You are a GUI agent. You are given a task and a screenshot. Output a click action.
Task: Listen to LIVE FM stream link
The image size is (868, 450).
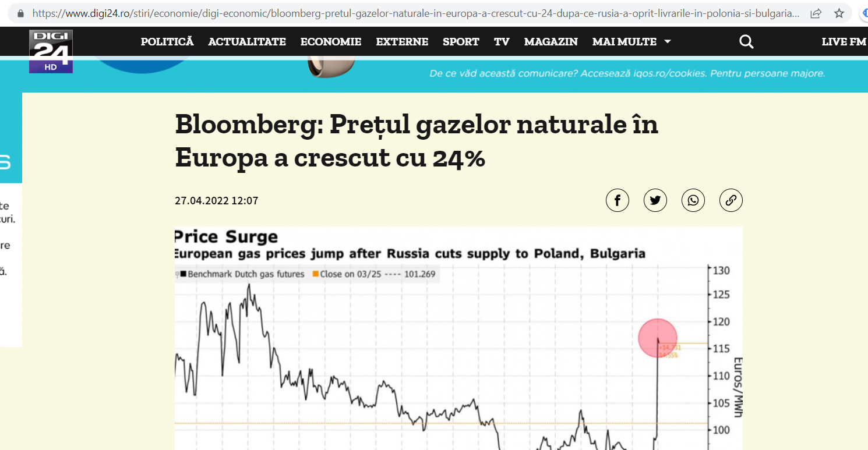pyautogui.click(x=844, y=42)
